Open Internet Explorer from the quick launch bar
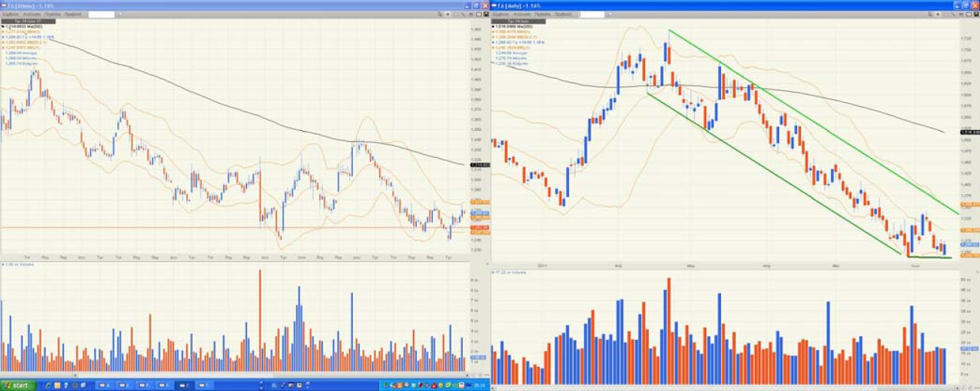Image resolution: width=980 pixels, height=391 pixels. 48,385
